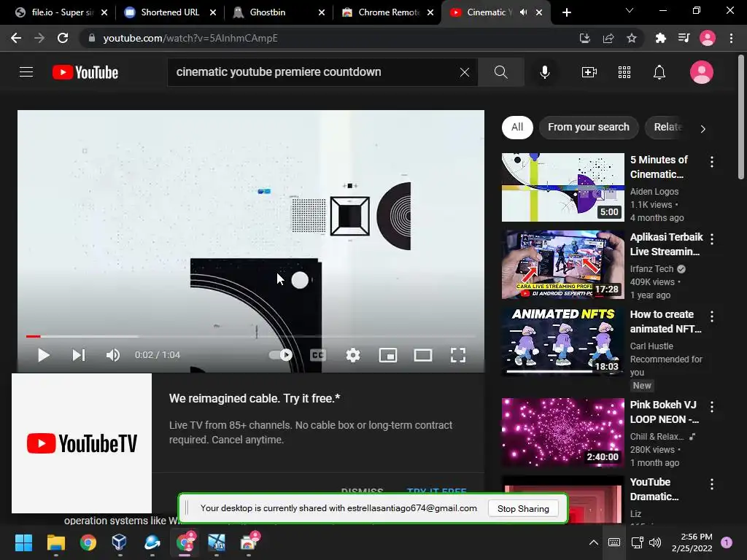Open the Windows Start menu

tap(23, 542)
